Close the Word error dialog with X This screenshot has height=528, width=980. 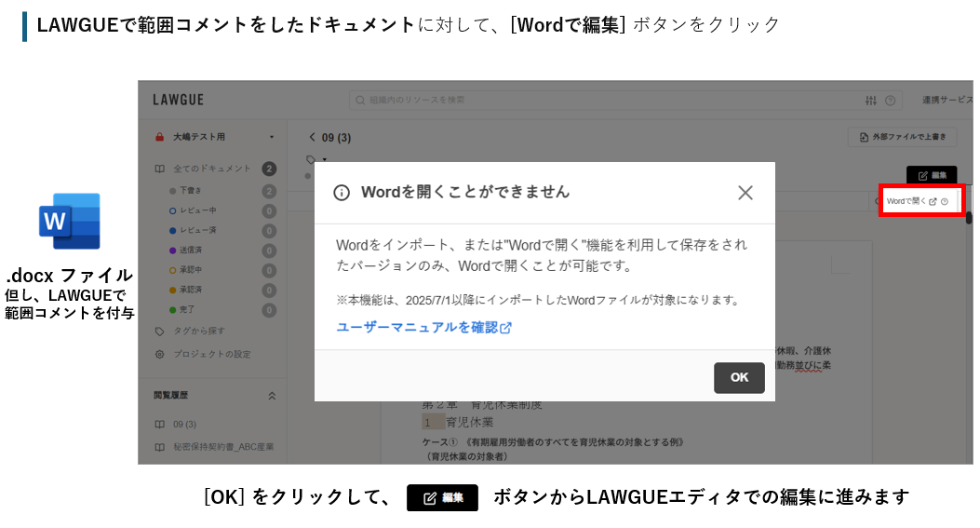[745, 193]
